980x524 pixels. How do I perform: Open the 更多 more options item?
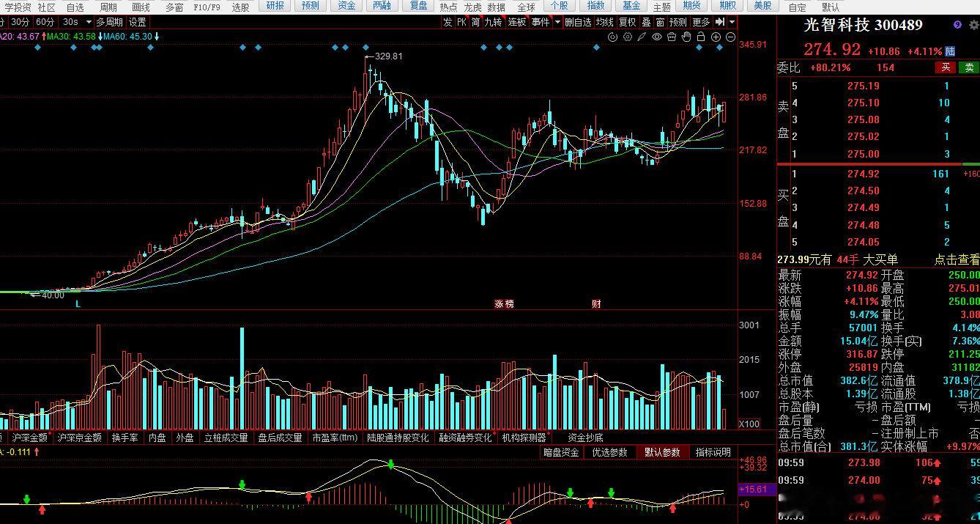(x=701, y=22)
